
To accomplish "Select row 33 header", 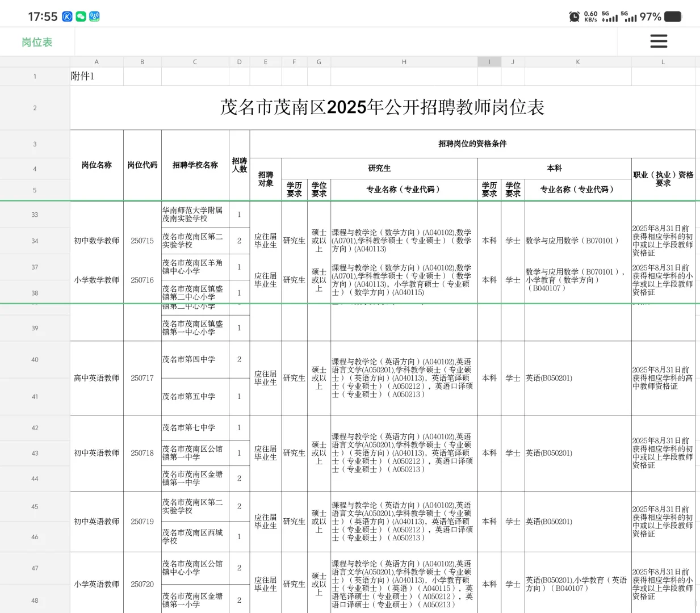I will 35,215.
